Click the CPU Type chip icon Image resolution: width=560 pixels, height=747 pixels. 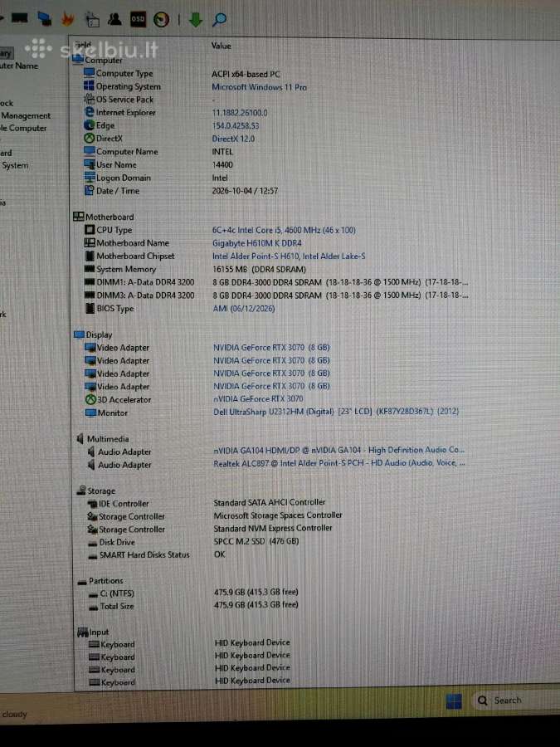click(90, 230)
